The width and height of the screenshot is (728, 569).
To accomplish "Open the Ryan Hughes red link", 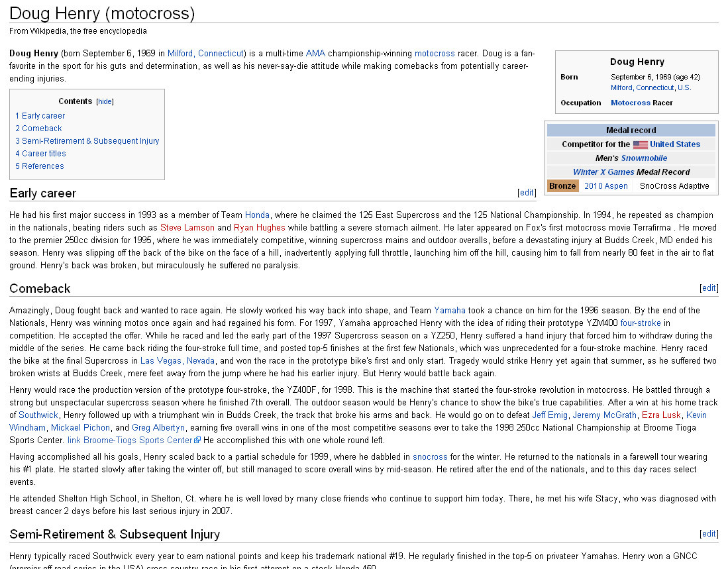I will click(260, 227).
